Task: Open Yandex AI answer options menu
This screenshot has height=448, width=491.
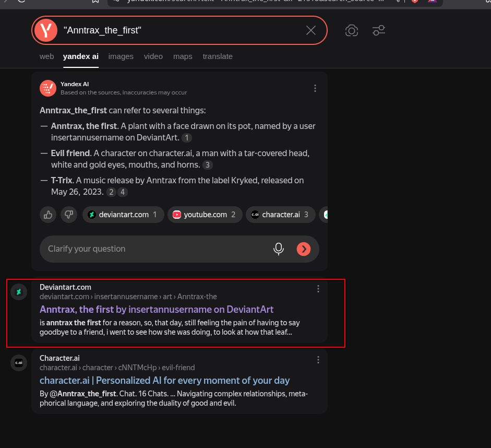Action: pyautogui.click(x=315, y=88)
